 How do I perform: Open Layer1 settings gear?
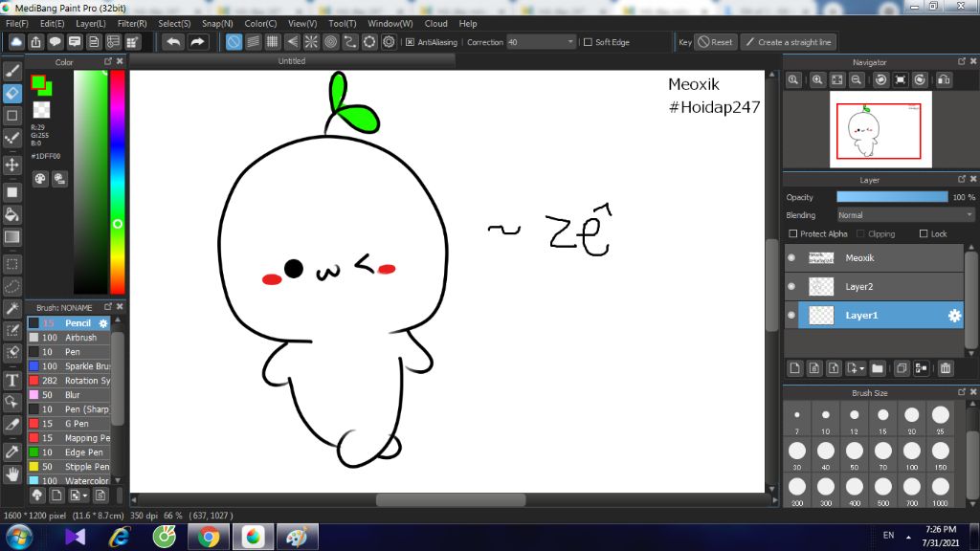tap(954, 316)
